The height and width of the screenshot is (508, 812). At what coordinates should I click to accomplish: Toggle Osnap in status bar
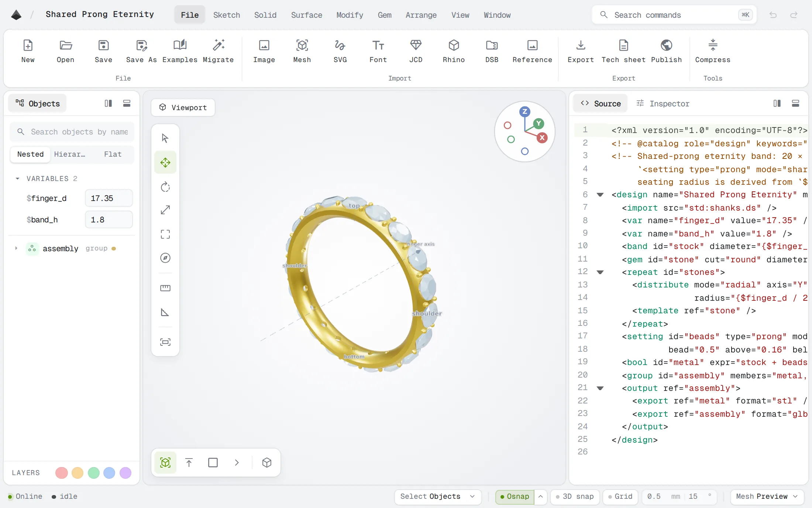click(515, 497)
